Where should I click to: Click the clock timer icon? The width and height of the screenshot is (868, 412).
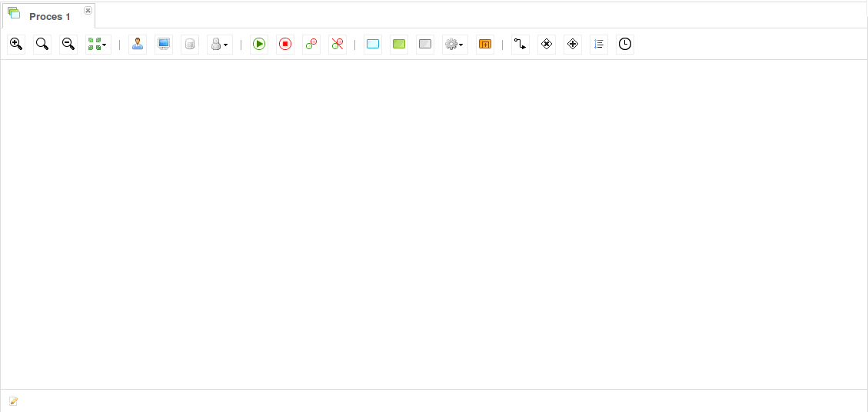click(x=625, y=45)
